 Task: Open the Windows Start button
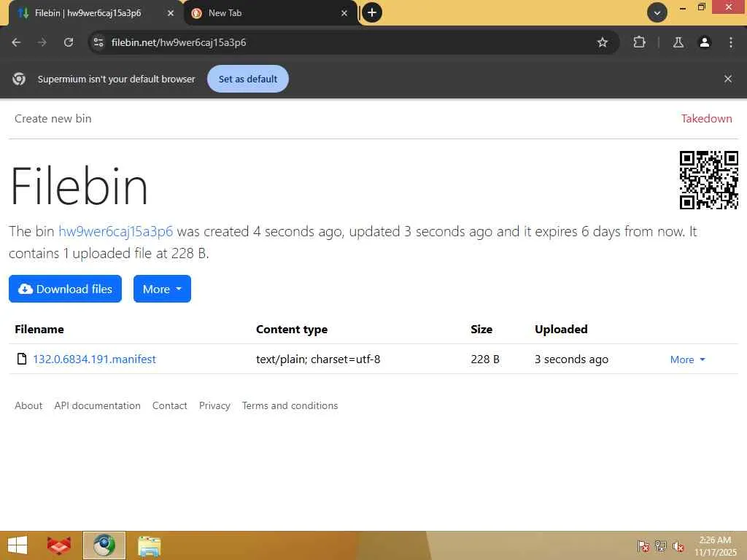pyautogui.click(x=18, y=545)
